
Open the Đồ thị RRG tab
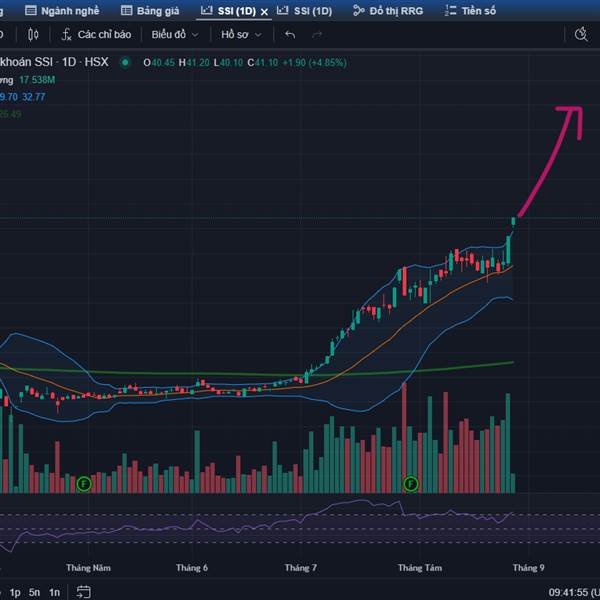click(x=388, y=11)
